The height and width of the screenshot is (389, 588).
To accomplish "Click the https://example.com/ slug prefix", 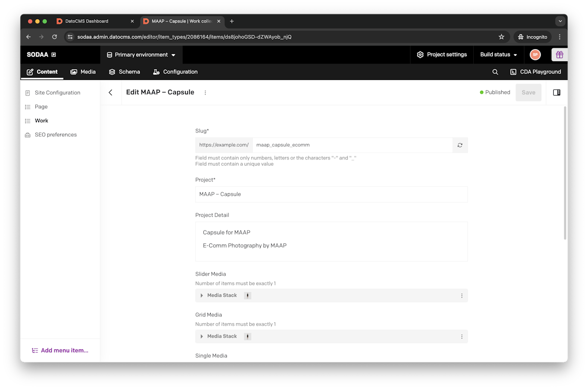I will 224,145.
